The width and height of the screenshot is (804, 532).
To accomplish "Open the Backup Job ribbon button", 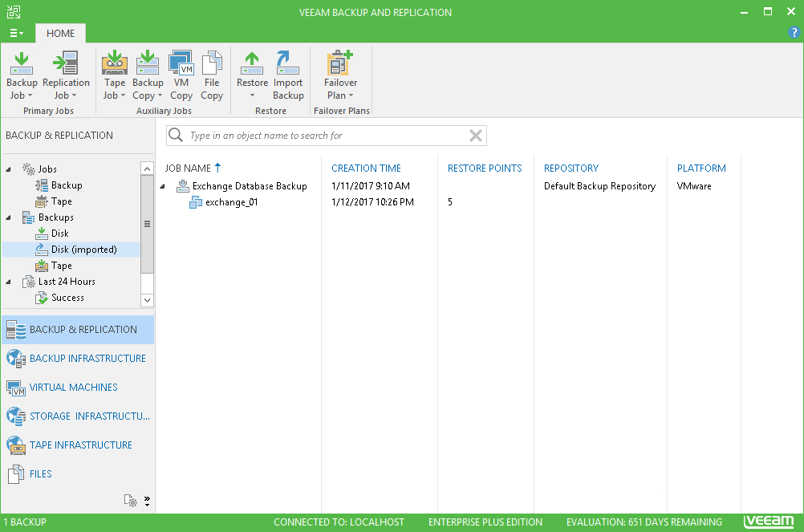I will coord(22,75).
